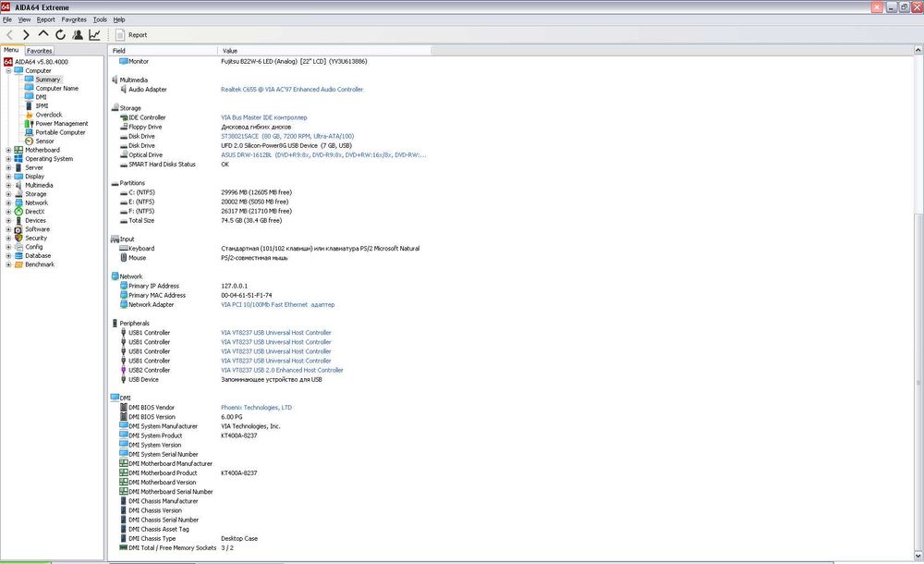Refresh the page with the Refresh icon

point(60,35)
